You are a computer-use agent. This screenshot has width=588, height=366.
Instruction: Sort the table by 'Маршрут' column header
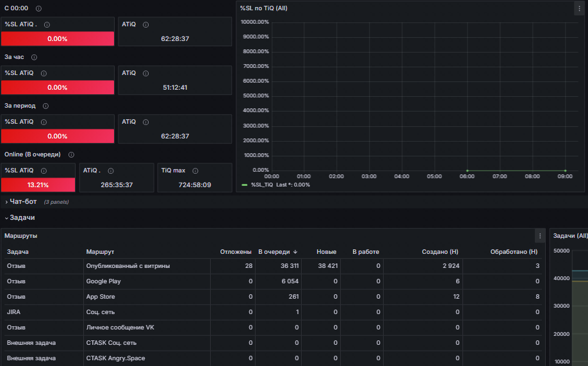coord(100,252)
